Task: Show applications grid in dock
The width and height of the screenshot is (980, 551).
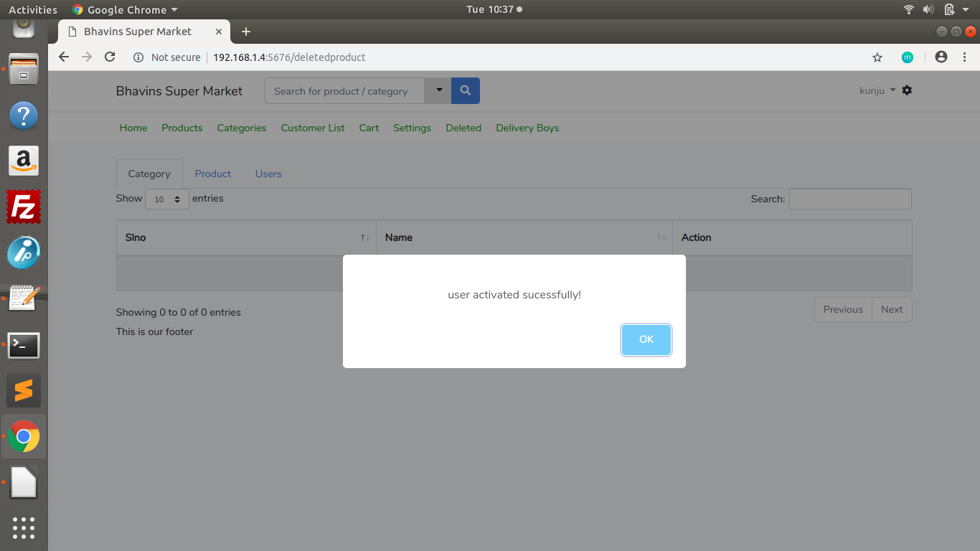Action: [x=24, y=528]
